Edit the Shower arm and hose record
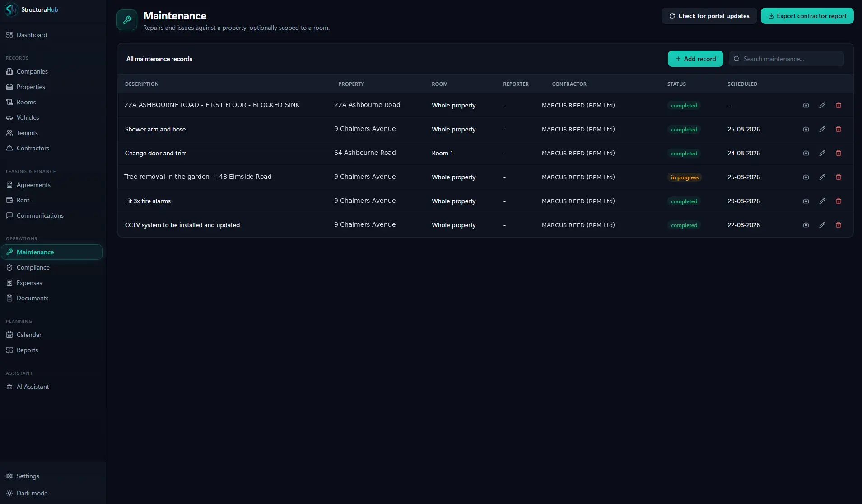The height and width of the screenshot is (504, 862). [822, 129]
